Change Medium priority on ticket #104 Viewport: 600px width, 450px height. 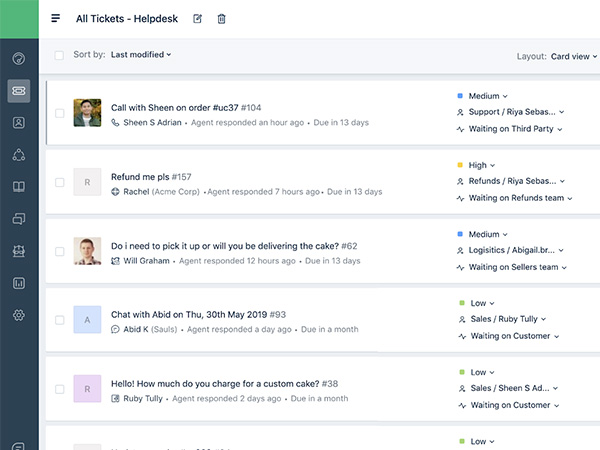[488, 96]
